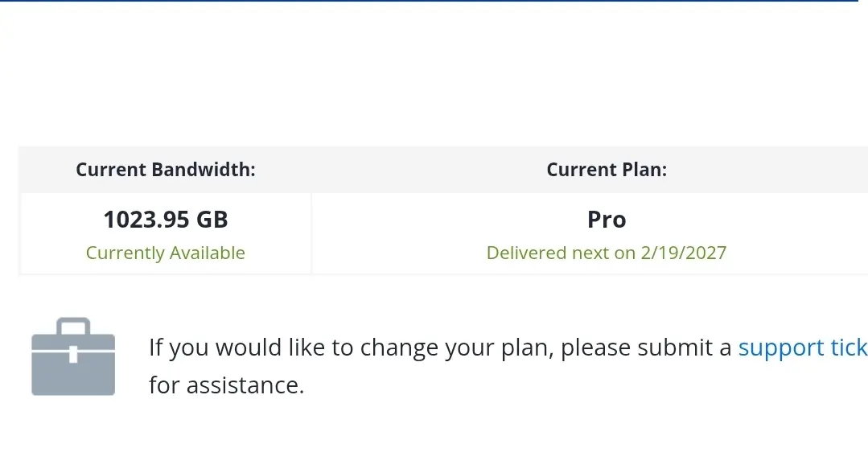
Task: Click the blue divider line at top
Action: pyautogui.click(x=430, y=1)
